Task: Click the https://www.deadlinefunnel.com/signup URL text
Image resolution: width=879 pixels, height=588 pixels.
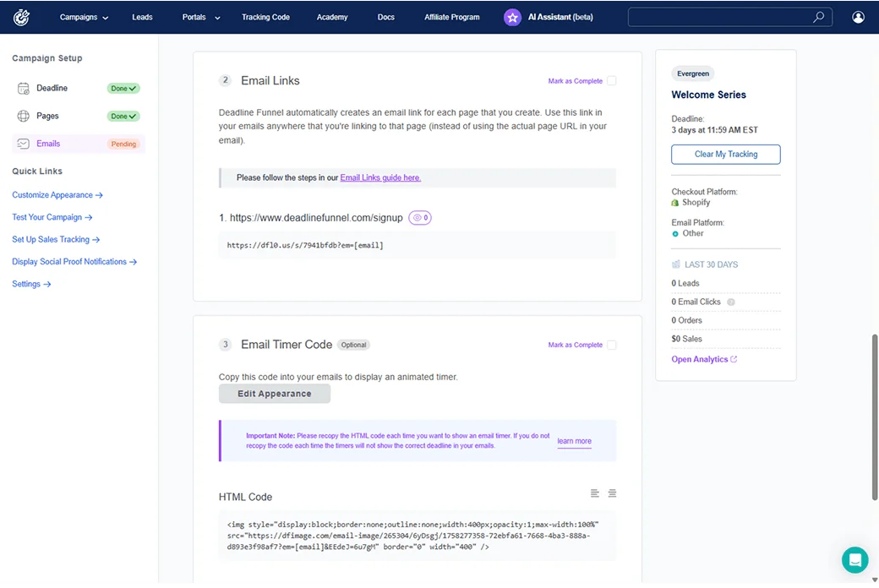Action: pyautogui.click(x=316, y=218)
